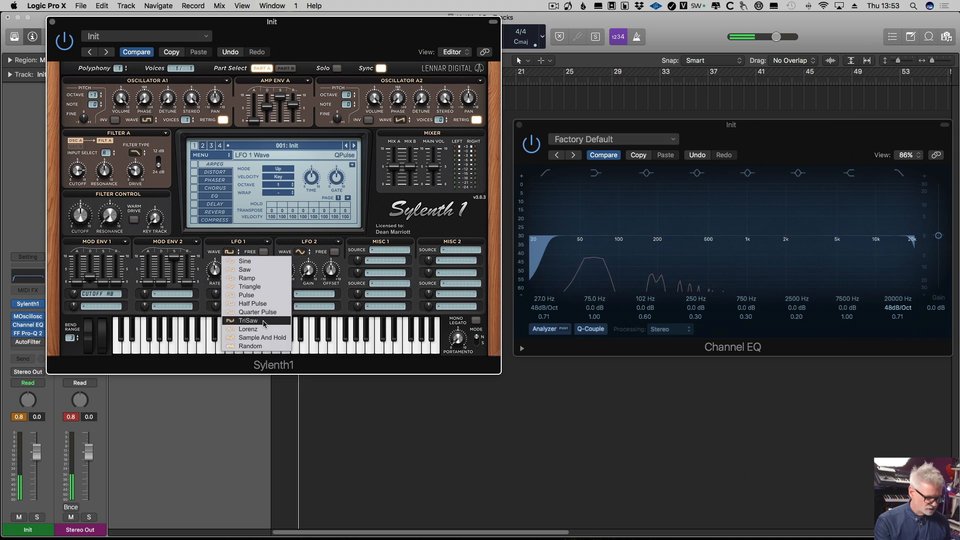
Task: Select TriSaw from LFO wave menu
Action: (x=256, y=320)
